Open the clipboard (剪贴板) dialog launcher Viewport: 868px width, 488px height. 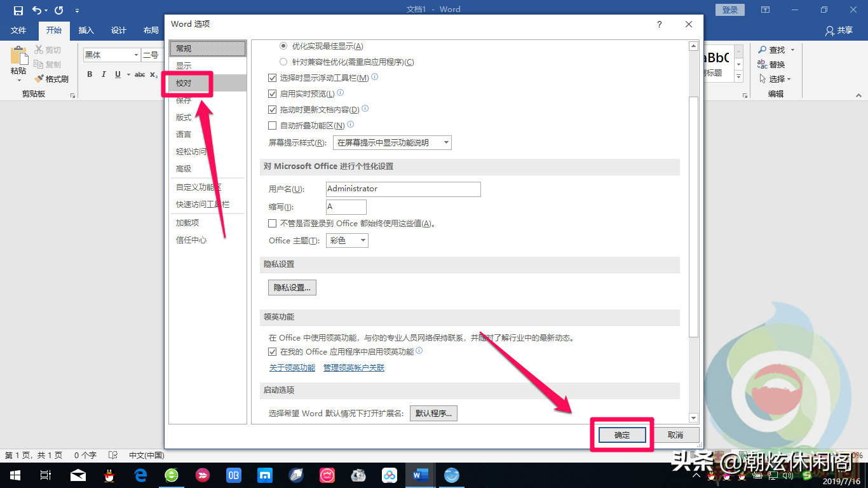(x=72, y=95)
